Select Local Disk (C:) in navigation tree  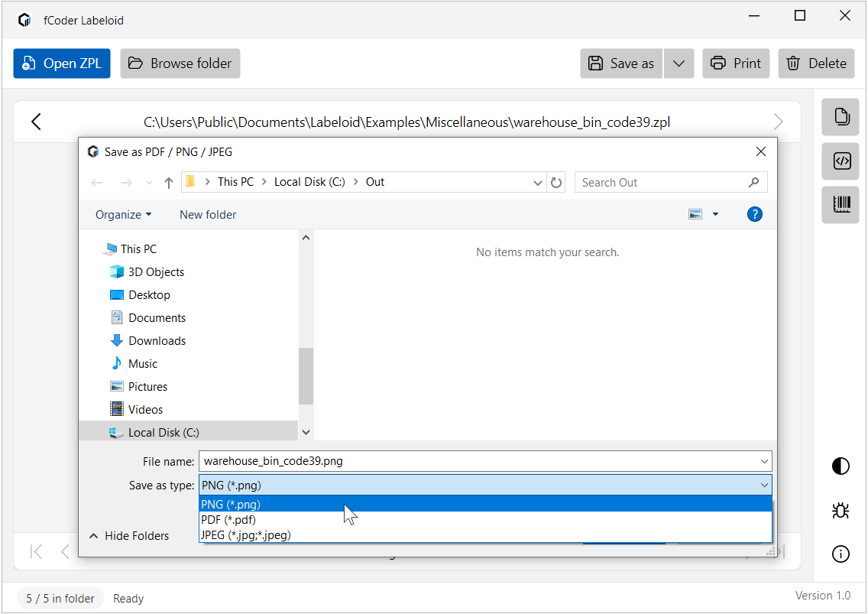point(188,432)
